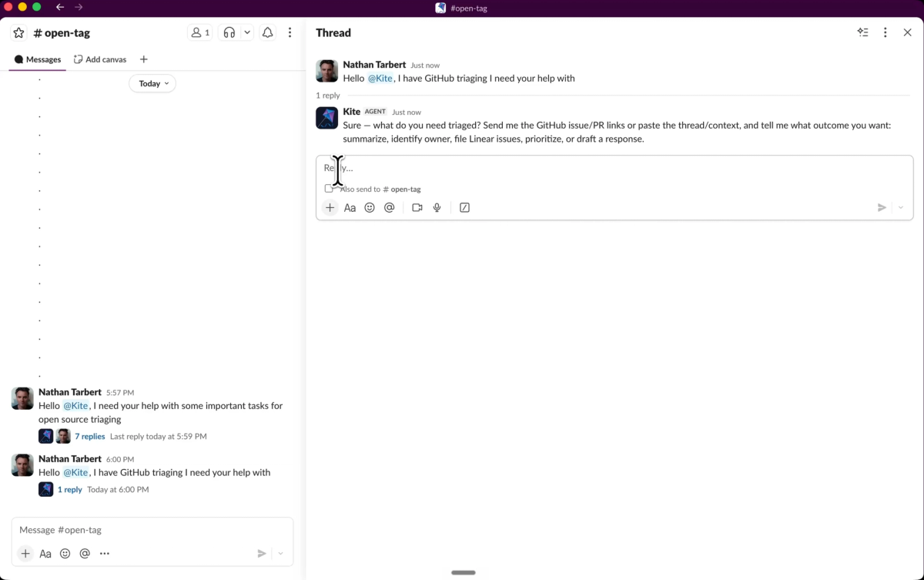This screenshot has width=924, height=580.
Task: Click @Kite mention in thread message
Action: [380, 78]
